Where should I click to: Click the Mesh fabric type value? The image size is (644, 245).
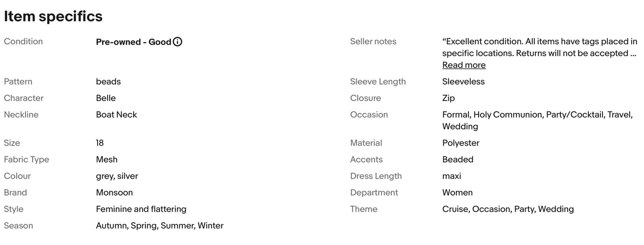107,159
